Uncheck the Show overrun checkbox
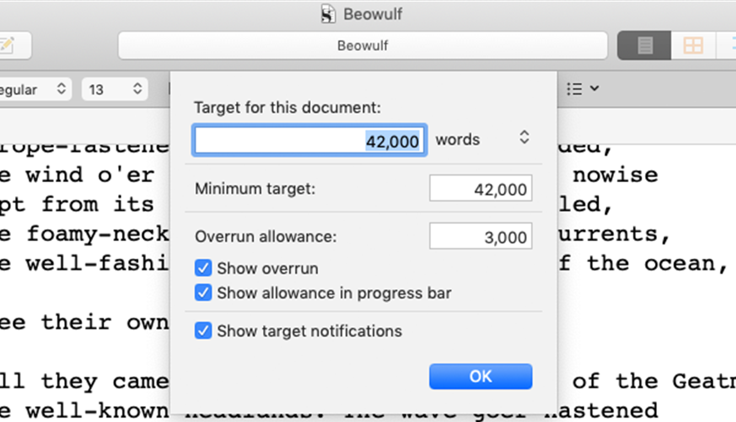The height and width of the screenshot is (422, 736). click(203, 268)
